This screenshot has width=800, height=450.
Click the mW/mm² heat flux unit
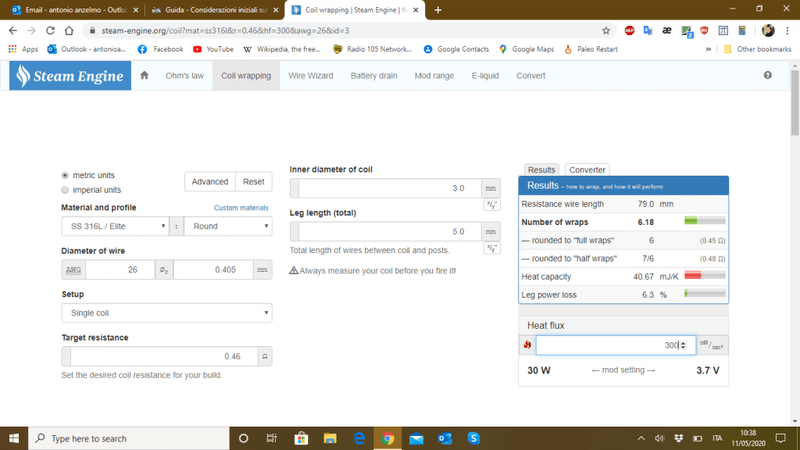point(712,345)
